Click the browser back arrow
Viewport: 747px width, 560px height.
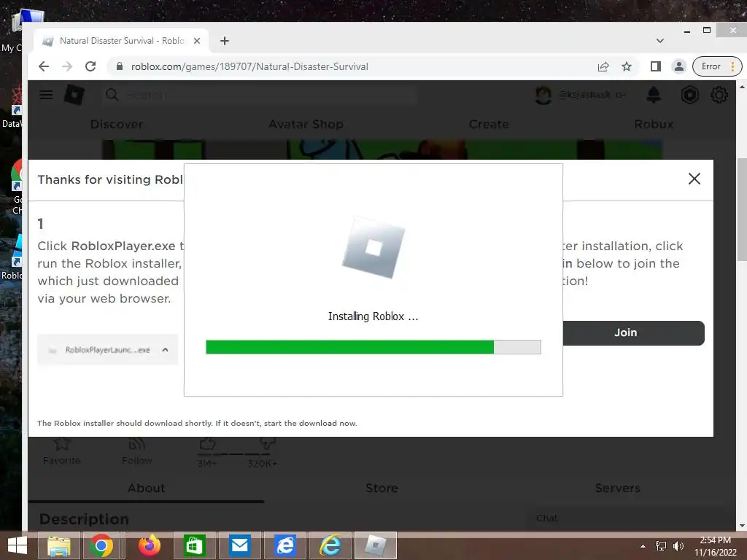(43, 66)
